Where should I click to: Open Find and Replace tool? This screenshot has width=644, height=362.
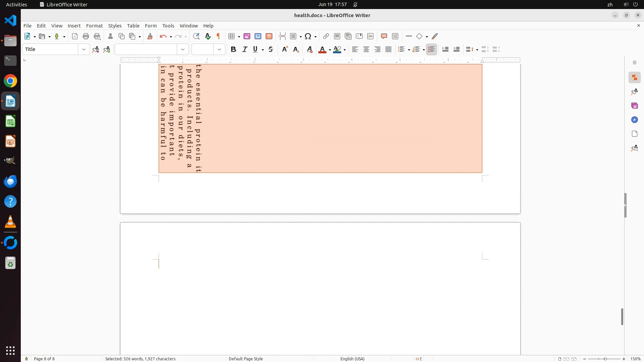pos(197,37)
